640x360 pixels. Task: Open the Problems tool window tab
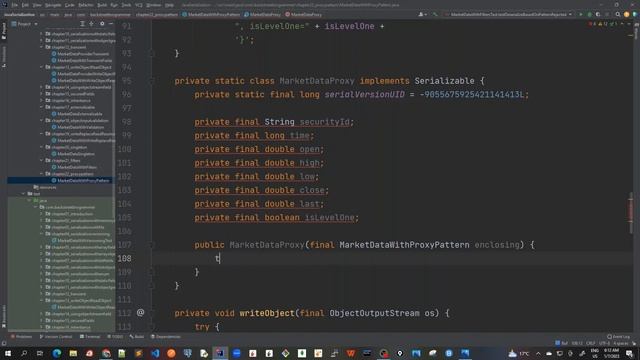point(21,337)
